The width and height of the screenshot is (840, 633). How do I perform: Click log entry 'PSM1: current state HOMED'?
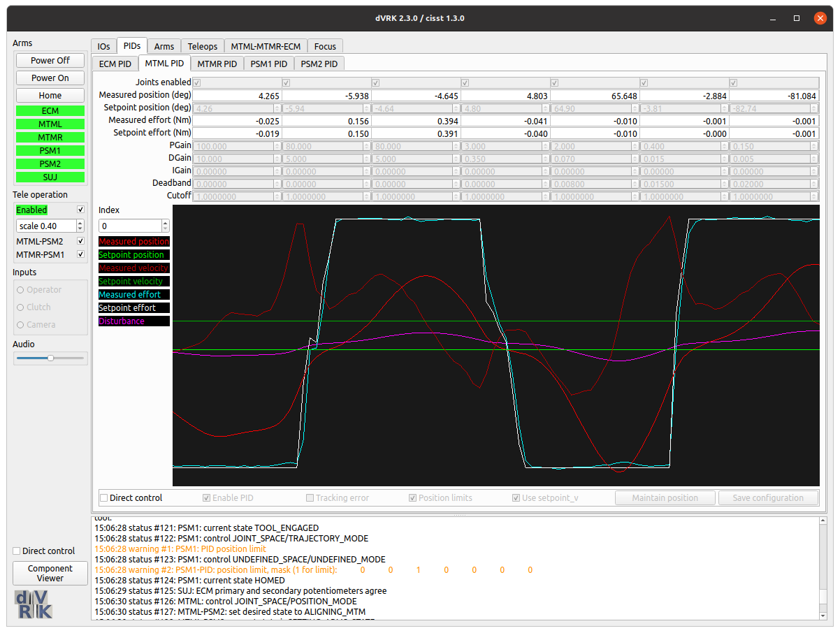[189, 581]
